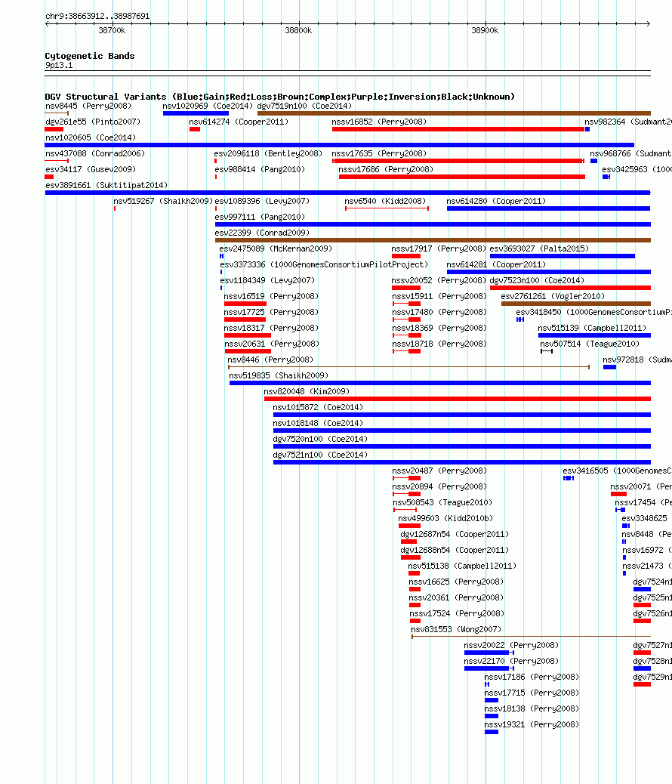This screenshot has height=784, width=672.
Task: Click nssv18718 (Perry2008) label
Action: pyautogui.click(x=439, y=344)
